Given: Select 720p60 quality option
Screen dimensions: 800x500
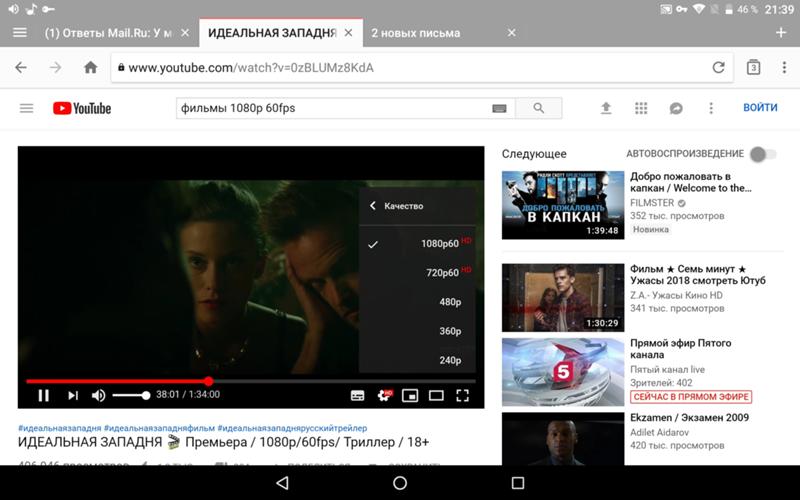Looking at the screenshot, I should pyautogui.click(x=417, y=273).
